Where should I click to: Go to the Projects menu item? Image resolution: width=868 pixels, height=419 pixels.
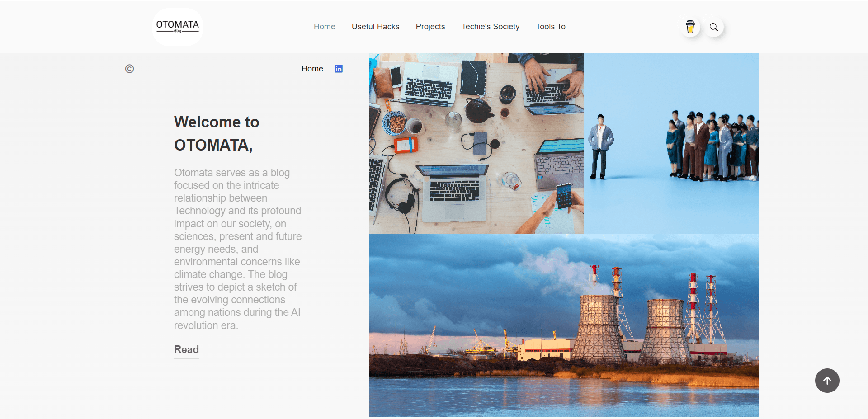[430, 27]
